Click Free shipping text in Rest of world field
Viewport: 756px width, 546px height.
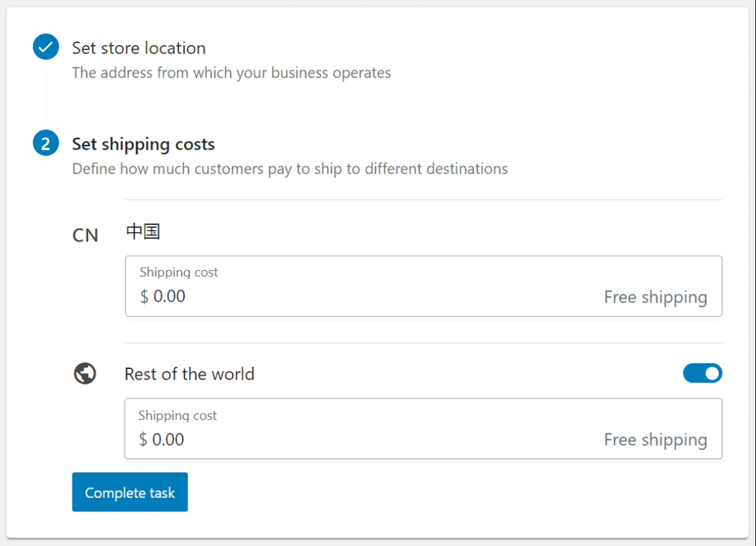pos(655,439)
